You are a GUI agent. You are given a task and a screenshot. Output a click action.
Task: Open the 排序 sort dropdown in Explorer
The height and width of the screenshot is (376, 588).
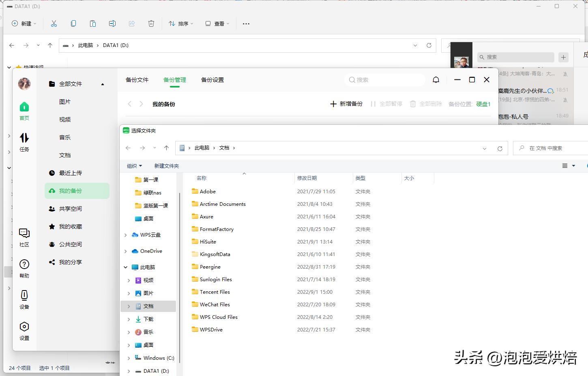[x=180, y=23]
